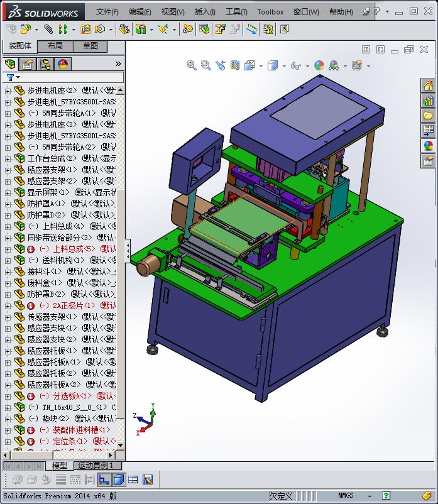Open the Display Style dropdown arrow
Viewport: 438px width, 504px height.
point(284,66)
